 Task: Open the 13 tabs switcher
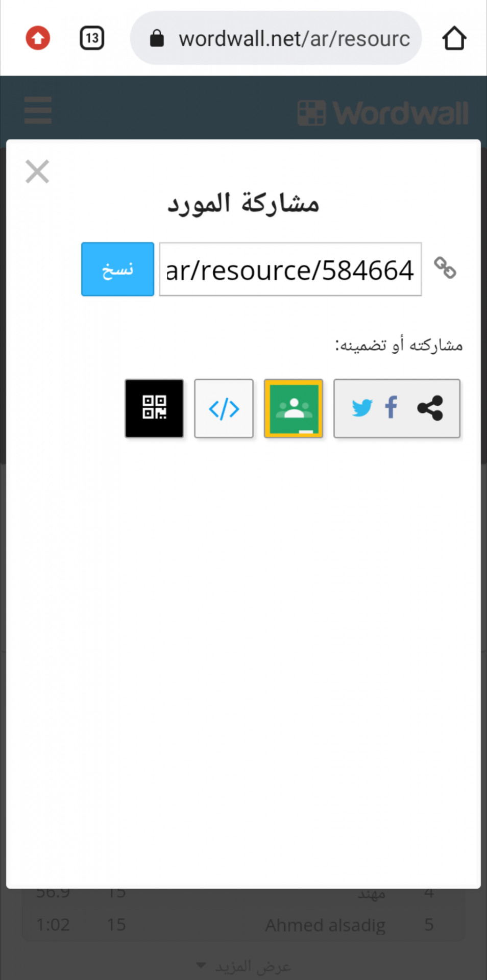pyautogui.click(x=92, y=38)
